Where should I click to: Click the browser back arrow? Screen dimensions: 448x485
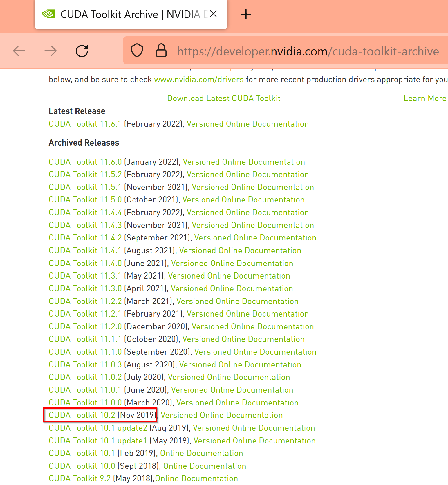pos(19,51)
